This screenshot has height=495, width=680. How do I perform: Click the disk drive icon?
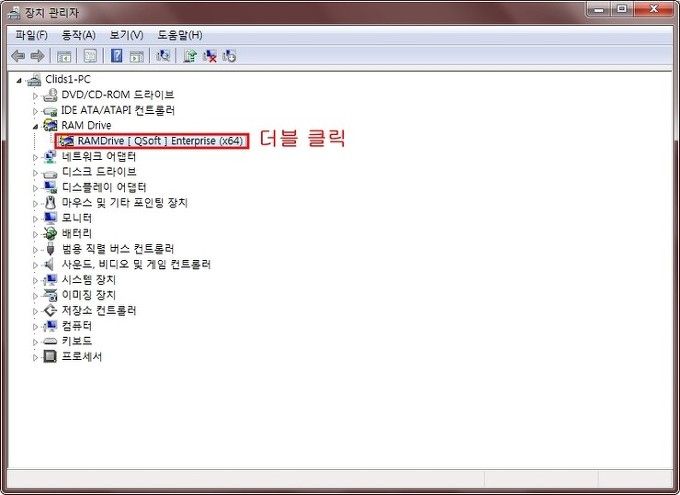50,173
